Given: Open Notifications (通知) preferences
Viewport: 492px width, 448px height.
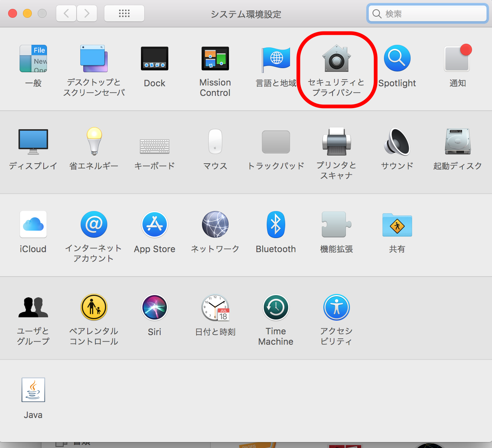Looking at the screenshot, I should [x=457, y=59].
